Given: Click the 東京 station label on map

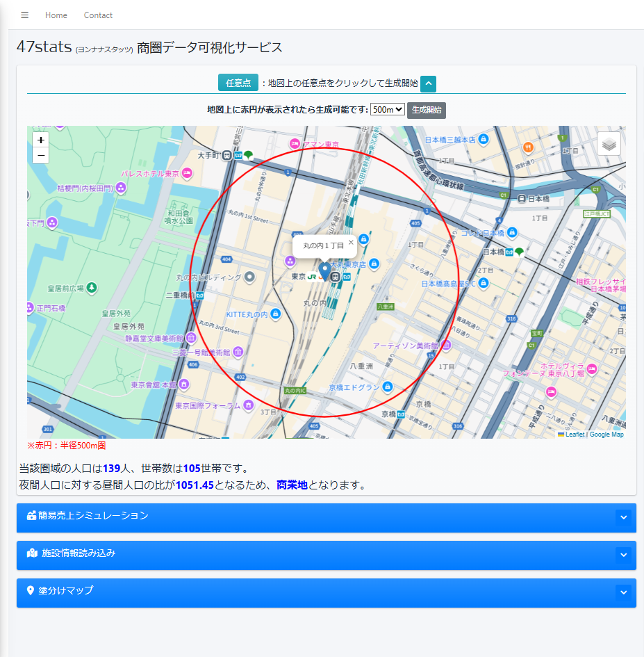Looking at the screenshot, I should click(299, 277).
